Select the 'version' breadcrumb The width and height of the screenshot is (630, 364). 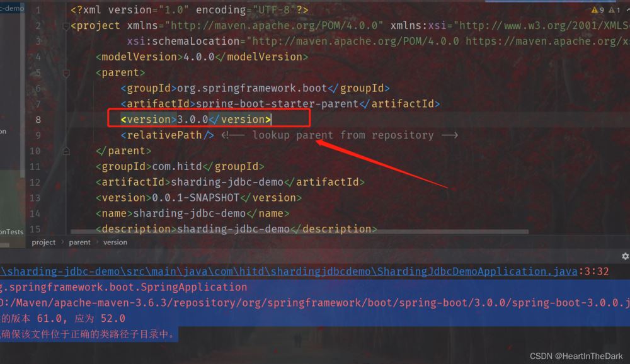point(115,242)
